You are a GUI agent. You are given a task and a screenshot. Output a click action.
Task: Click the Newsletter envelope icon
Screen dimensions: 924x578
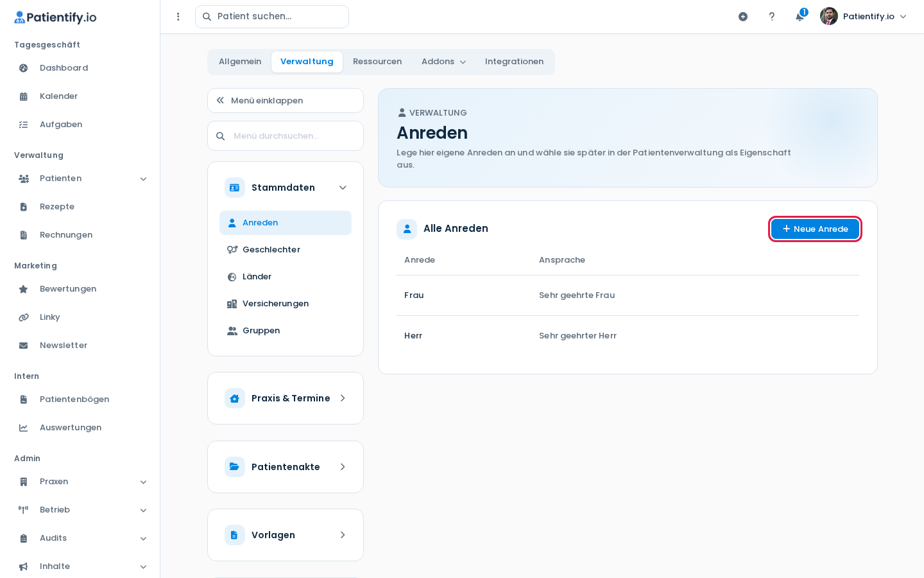24,346
